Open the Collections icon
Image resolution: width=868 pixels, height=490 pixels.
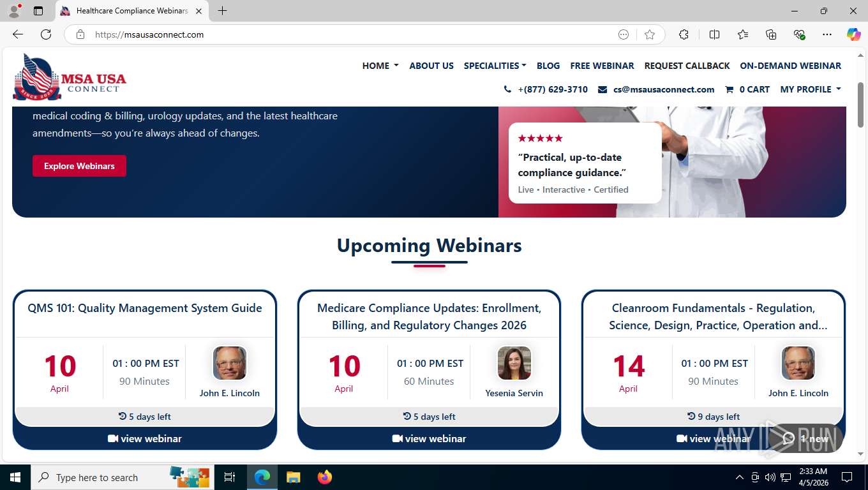771,34
